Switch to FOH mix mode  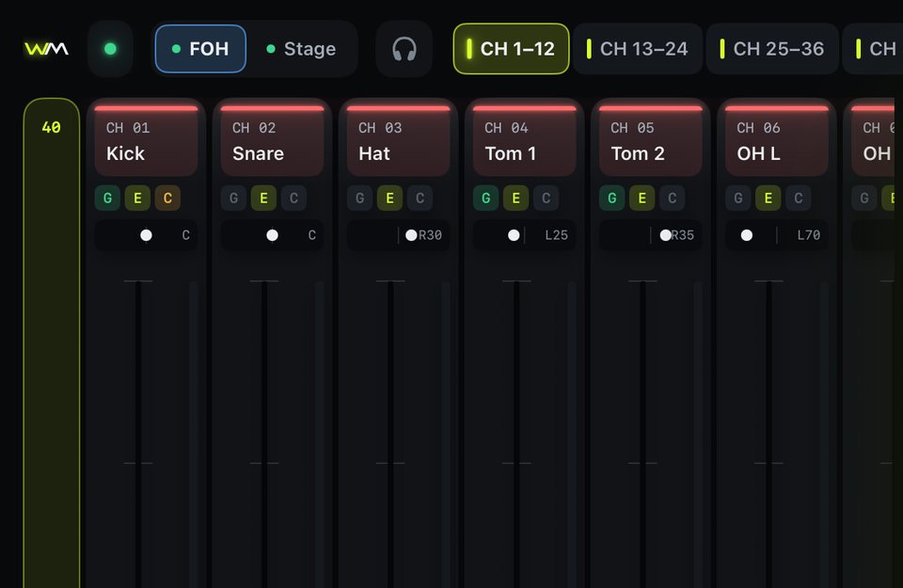coord(200,49)
